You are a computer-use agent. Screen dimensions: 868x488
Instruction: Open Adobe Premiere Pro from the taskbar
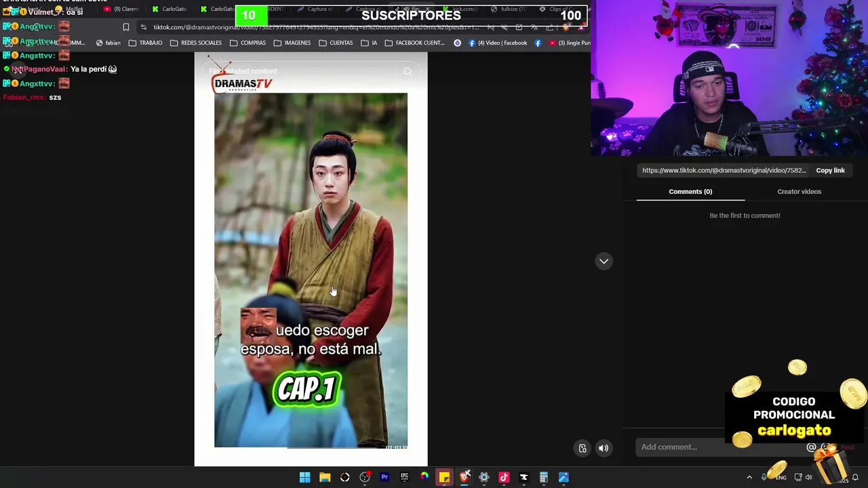[384, 477]
